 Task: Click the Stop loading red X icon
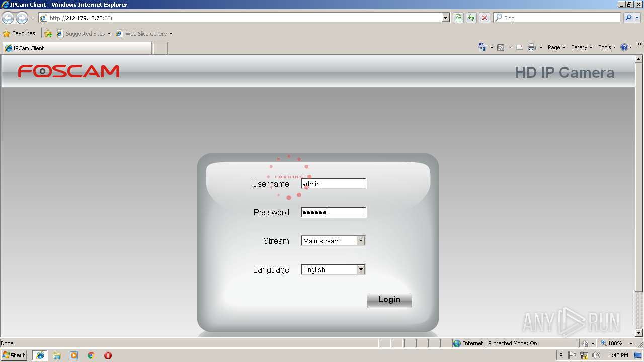(x=485, y=18)
